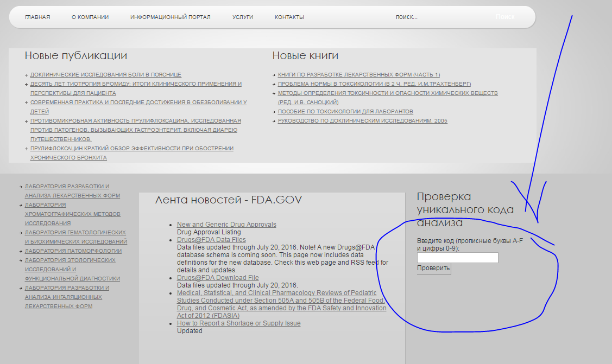The height and width of the screenshot is (364, 612).
Task: Click the arrow marker before ЛАБОРАТОРИЯ ПАТОМОРФОЛОГИИ
Action: tap(20, 251)
